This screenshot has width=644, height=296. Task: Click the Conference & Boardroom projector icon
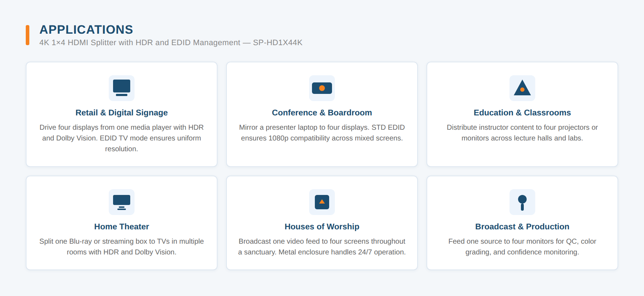point(322,88)
